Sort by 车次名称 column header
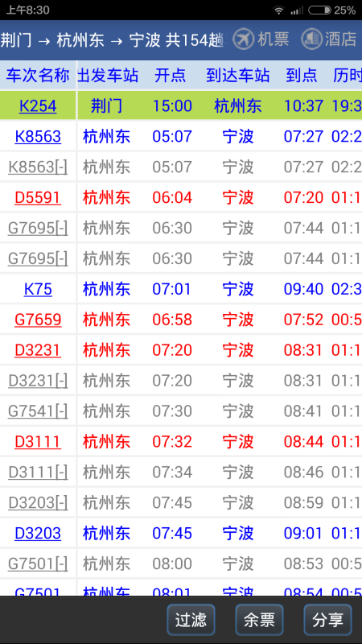The height and width of the screenshot is (644, 362). click(x=38, y=76)
